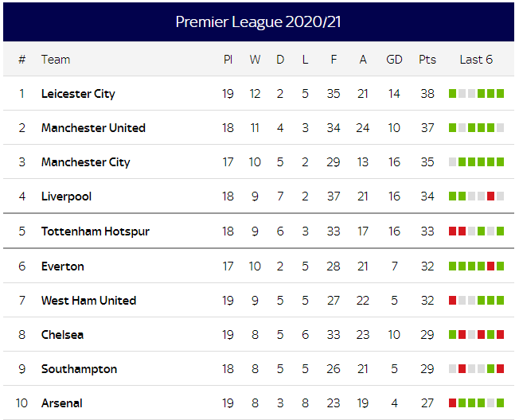Click the Leicester City team name
Image resolution: width=519 pixels, height=420 pixels.
coord(78,94)
